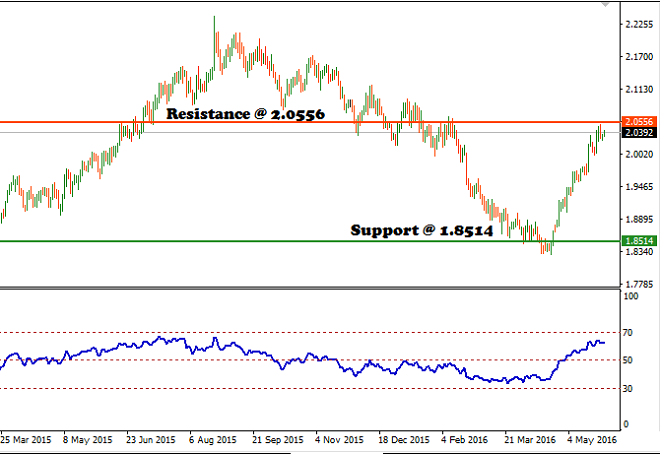The height and width of the screenshot is (454, 660).
Task: Click the 2.2255 price scale value
Action: (639, 24)
